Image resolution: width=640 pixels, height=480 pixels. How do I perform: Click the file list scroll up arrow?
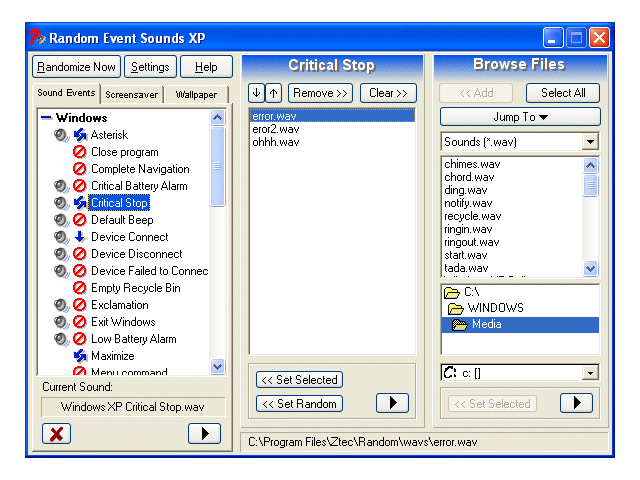pyautogui.click(x=591, y=165)
